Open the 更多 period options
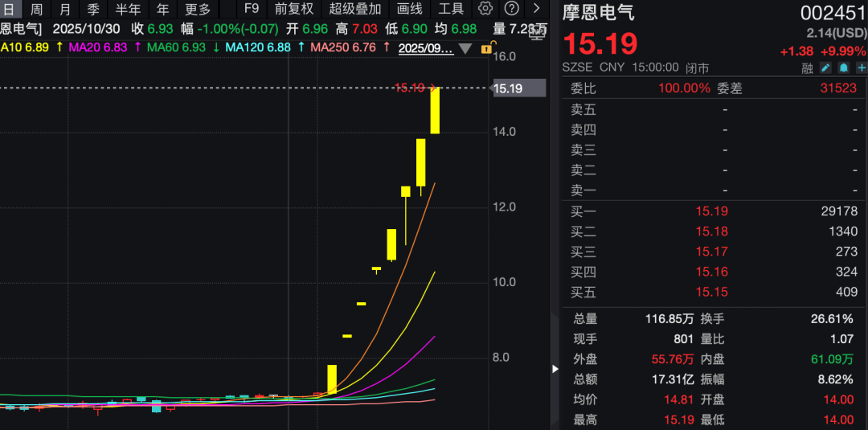 click(197, 9)
